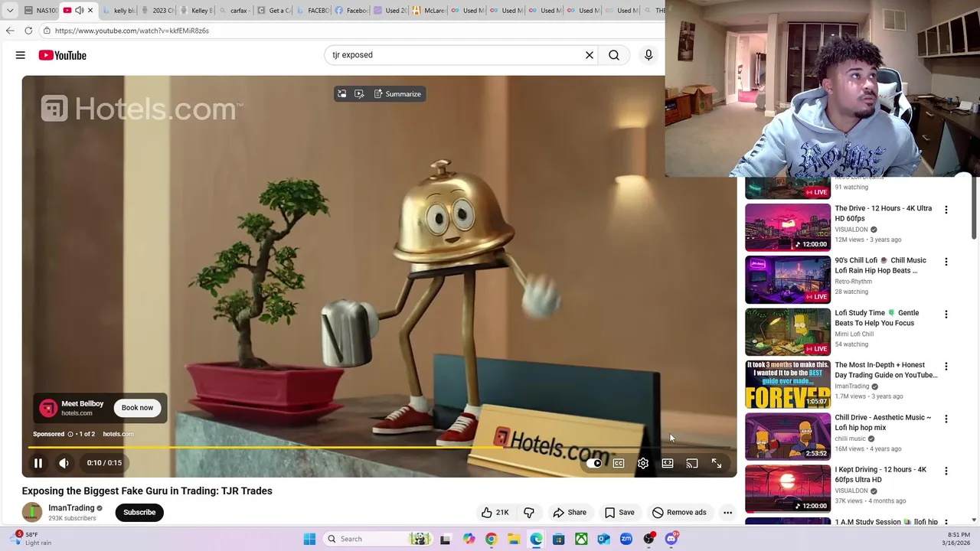Mute the video player volume
Viewport: 980px width, 551px height.
coord(64,463)
